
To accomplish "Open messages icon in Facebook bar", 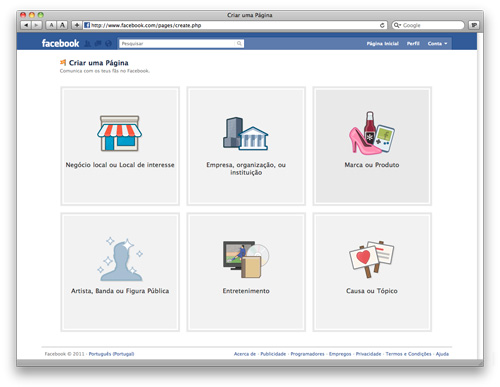I will 98,44.
